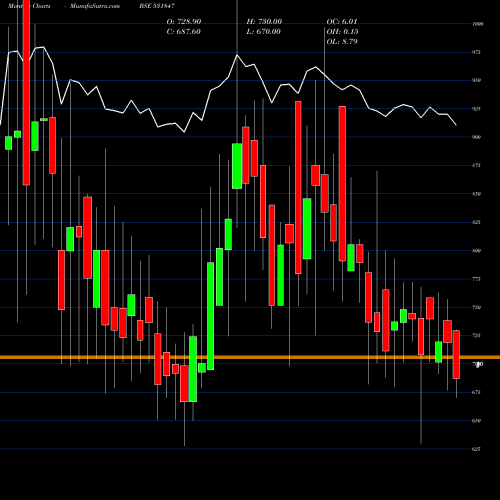Click the OL: 8.79 reading
Image resolution: width=500 pixels, height=500 pixels.
click(x=342, y=41)
